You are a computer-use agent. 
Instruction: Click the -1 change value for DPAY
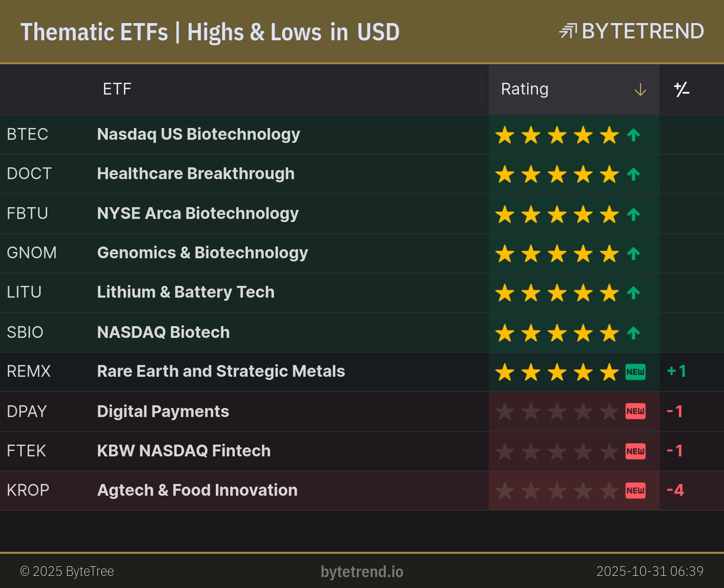(675, 412)
